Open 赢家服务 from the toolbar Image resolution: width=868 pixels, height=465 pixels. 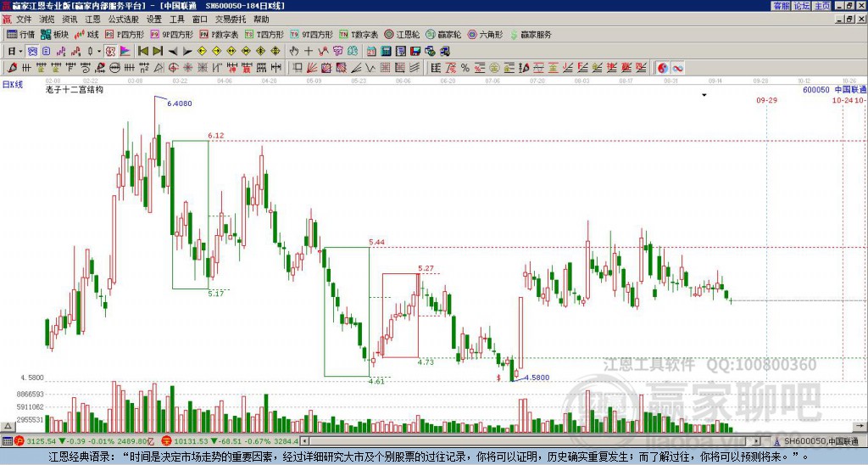(x=531, y=34)
